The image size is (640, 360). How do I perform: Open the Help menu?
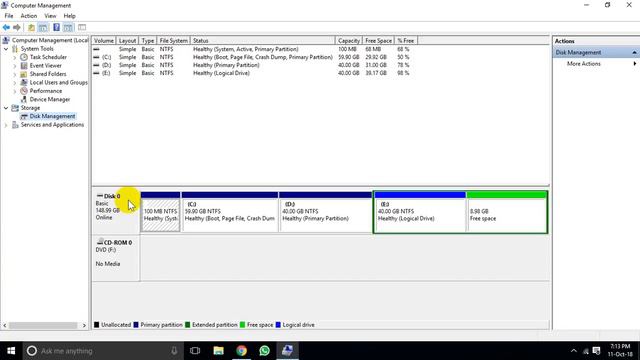pos(69,16)
